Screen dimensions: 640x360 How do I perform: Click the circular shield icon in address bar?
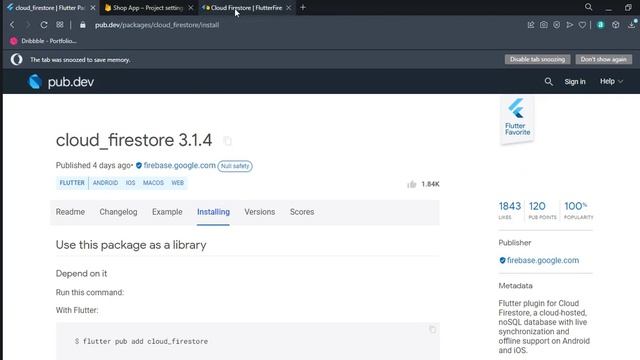point(557,25)
